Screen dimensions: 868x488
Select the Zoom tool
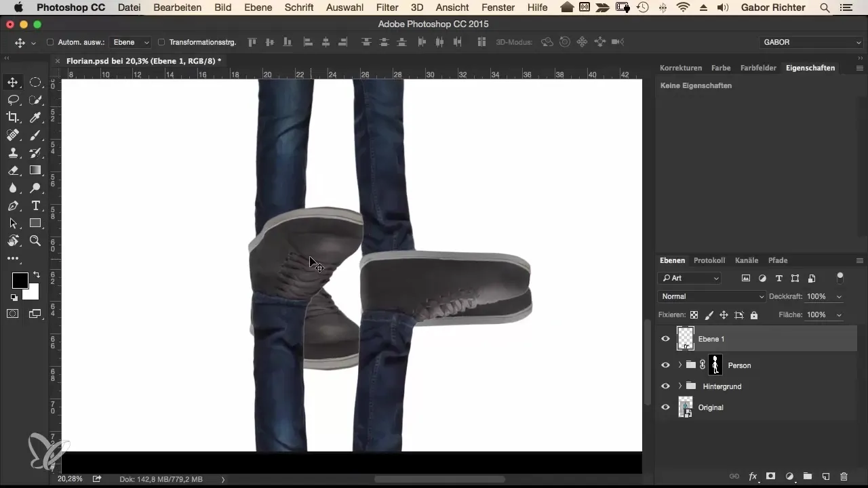point(35,241)
